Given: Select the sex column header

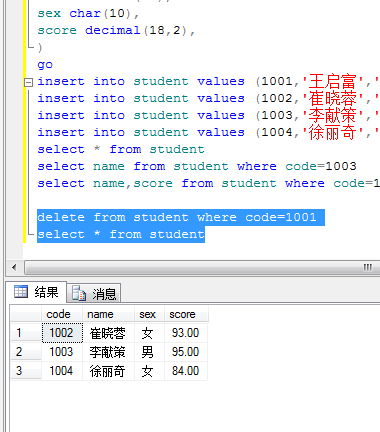Looking at the screenshot, I should (149, 314).
